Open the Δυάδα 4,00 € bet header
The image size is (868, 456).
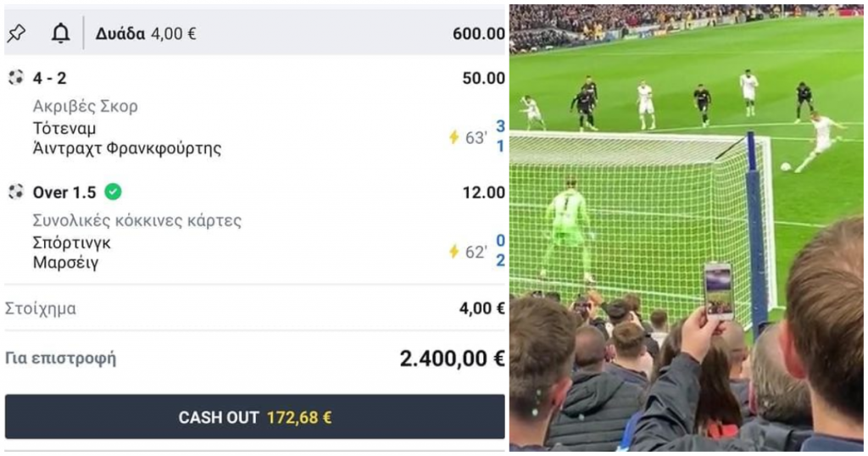click(146, 34)
